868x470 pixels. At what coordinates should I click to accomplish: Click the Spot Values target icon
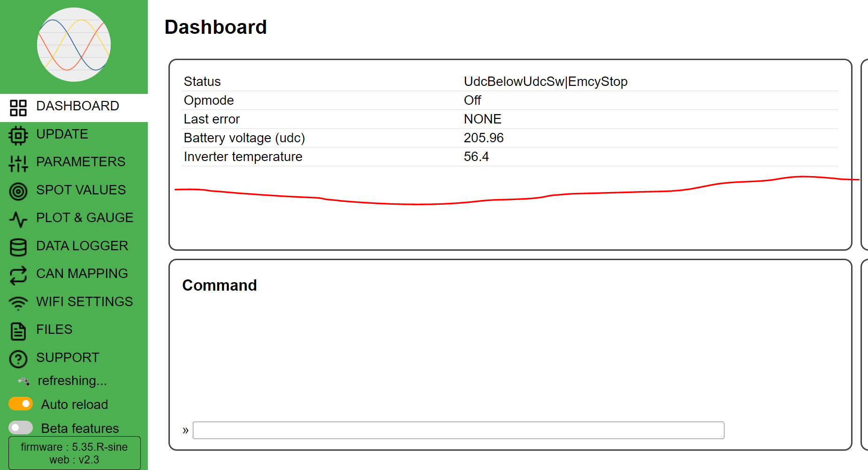(x=18, y=192)
